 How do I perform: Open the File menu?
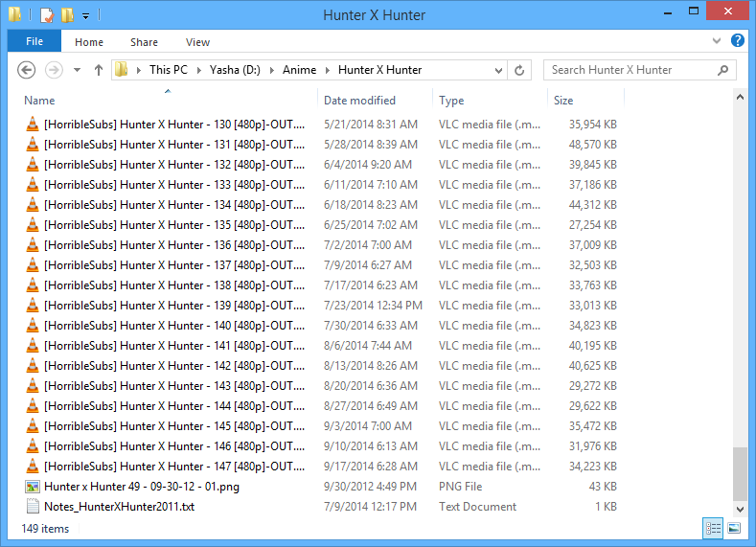(x=34, y=42)
